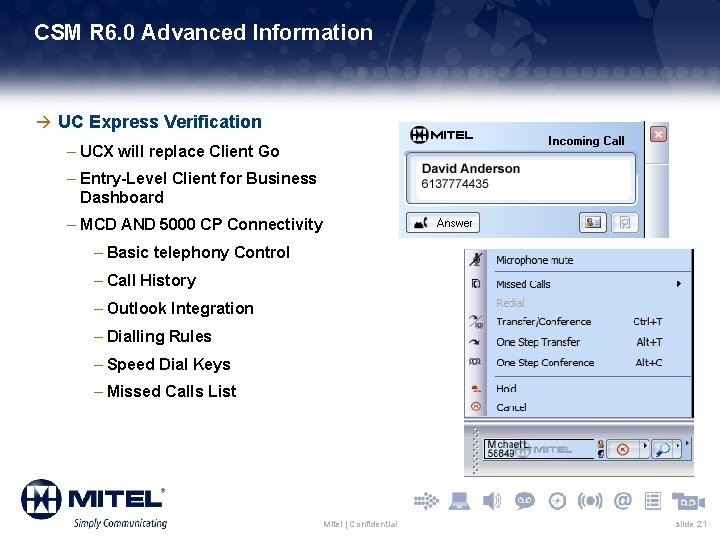Open the contact card icon beside Answer
Viewport: 720px width, 540px height.
[592, 223]
